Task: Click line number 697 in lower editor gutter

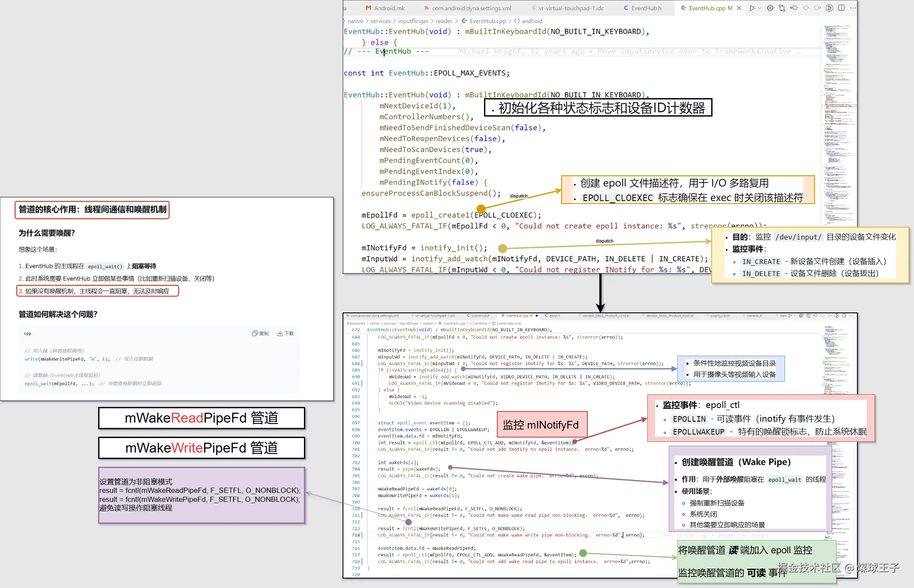Action: (x=356, y=423)
